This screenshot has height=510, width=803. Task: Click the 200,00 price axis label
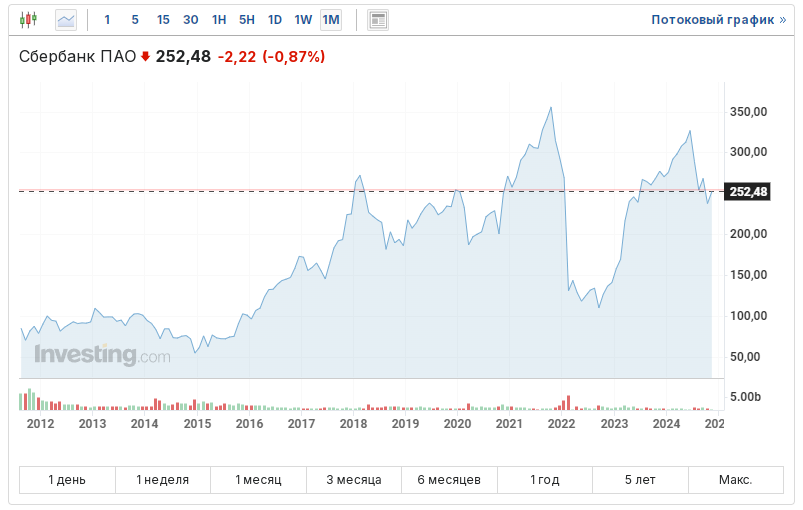coord(748,233)
